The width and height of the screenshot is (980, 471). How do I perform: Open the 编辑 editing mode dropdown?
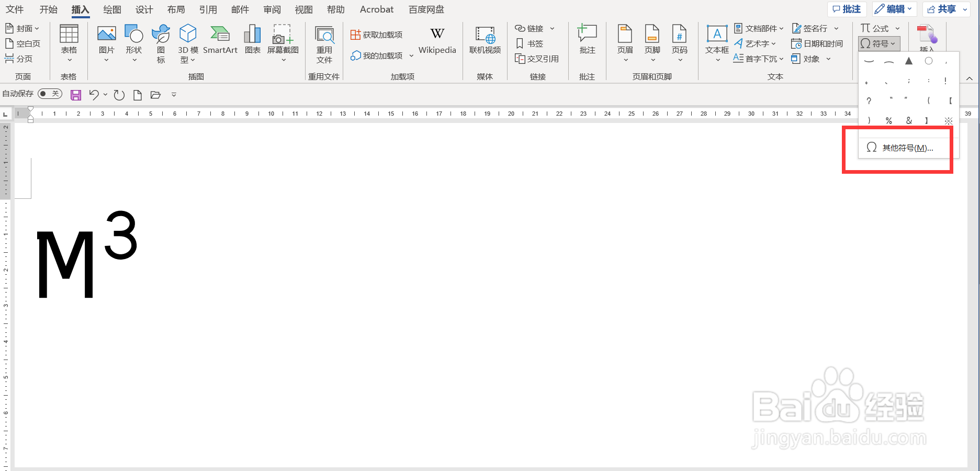pos(894,9)
